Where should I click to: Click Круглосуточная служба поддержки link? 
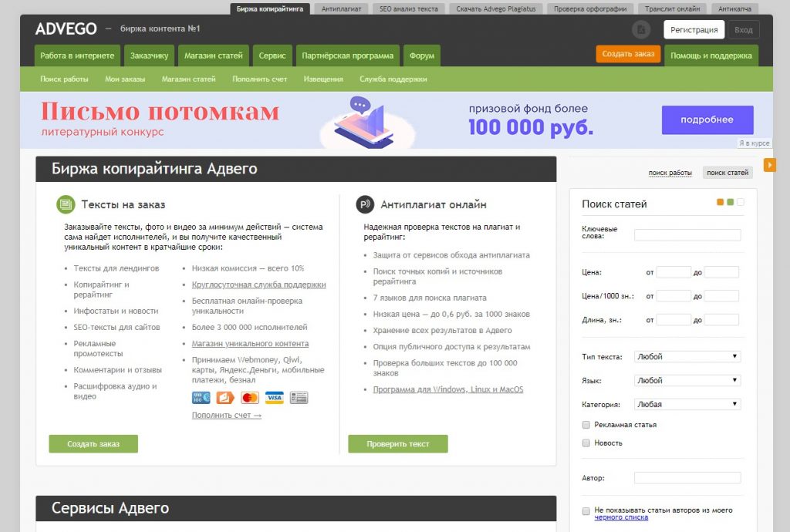pyautogui.click(x=258, y=285)
